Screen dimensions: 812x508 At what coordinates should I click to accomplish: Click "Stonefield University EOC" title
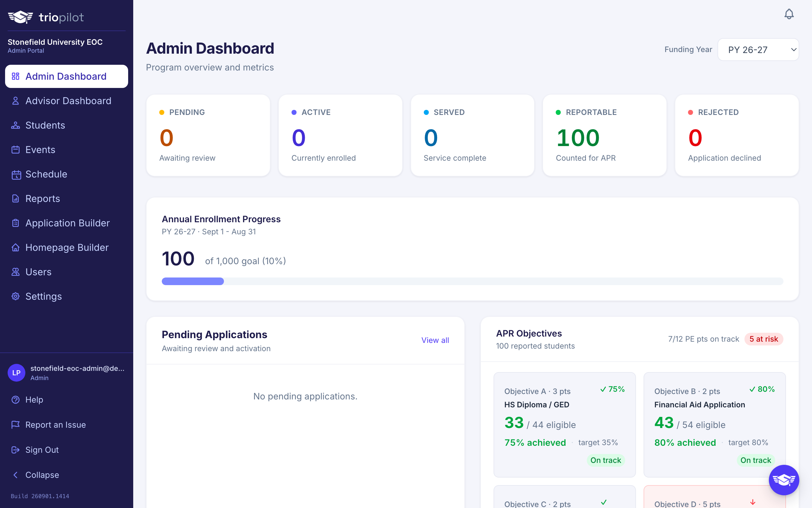coord(55,42)
